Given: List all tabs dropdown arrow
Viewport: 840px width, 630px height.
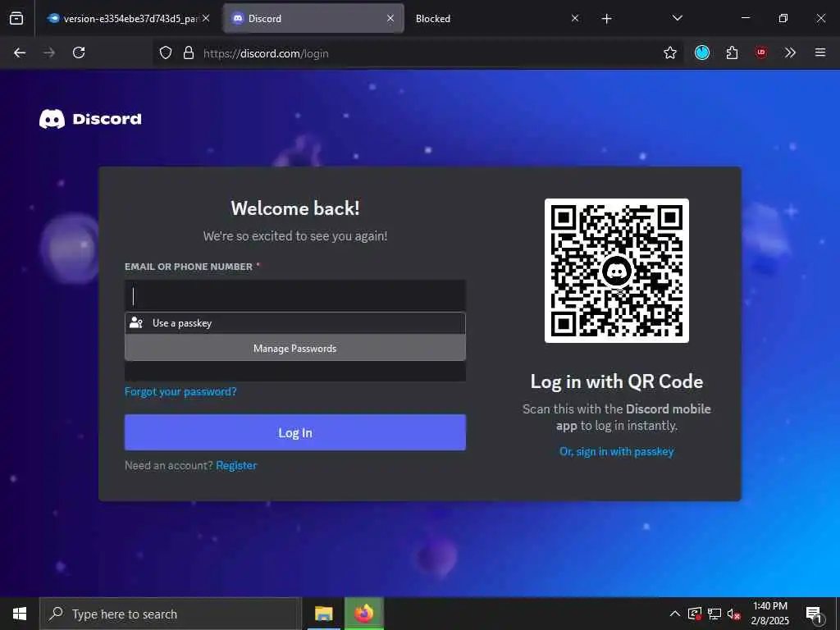Looking at the screenshot, I should [x=677, y=19].
